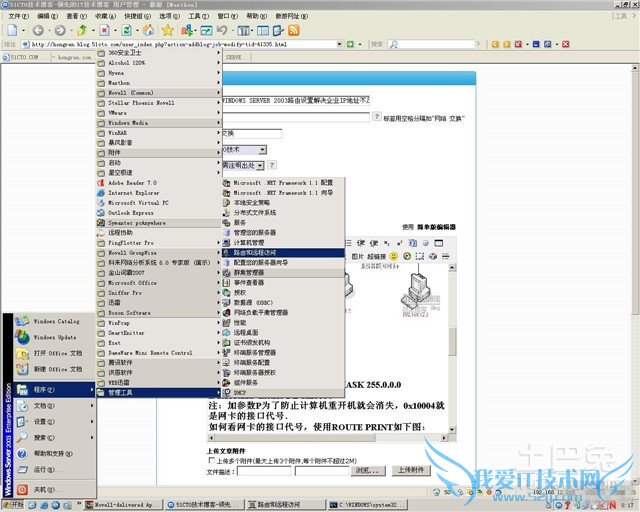The height and width of the screenshot is (512, 640).
Task: Click the Stop loading page icon
Action: point(104,30)
